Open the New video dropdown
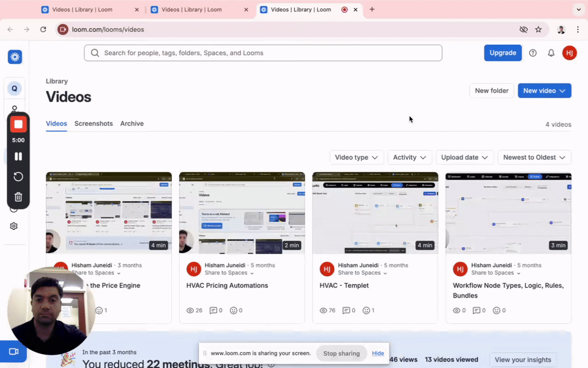588x368 pixels. point(544,90)
